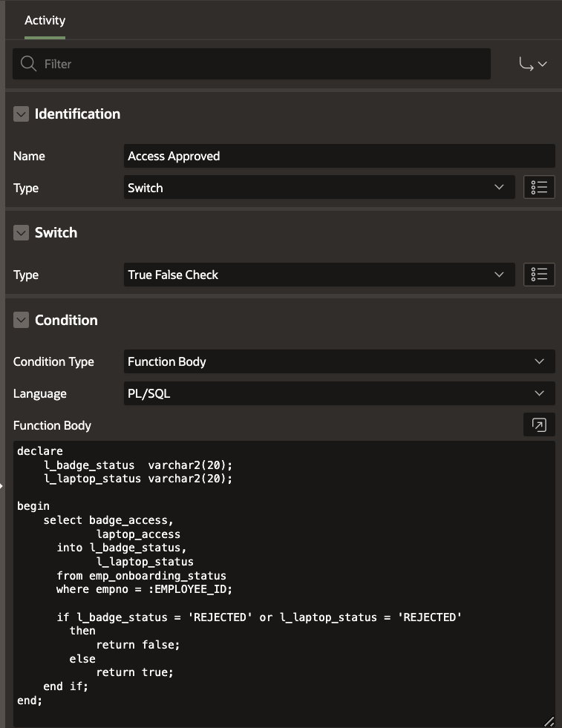The height and width of the screenshot is (728, 562).
Task: Click the Function Body label
Action: coord(52,425)
